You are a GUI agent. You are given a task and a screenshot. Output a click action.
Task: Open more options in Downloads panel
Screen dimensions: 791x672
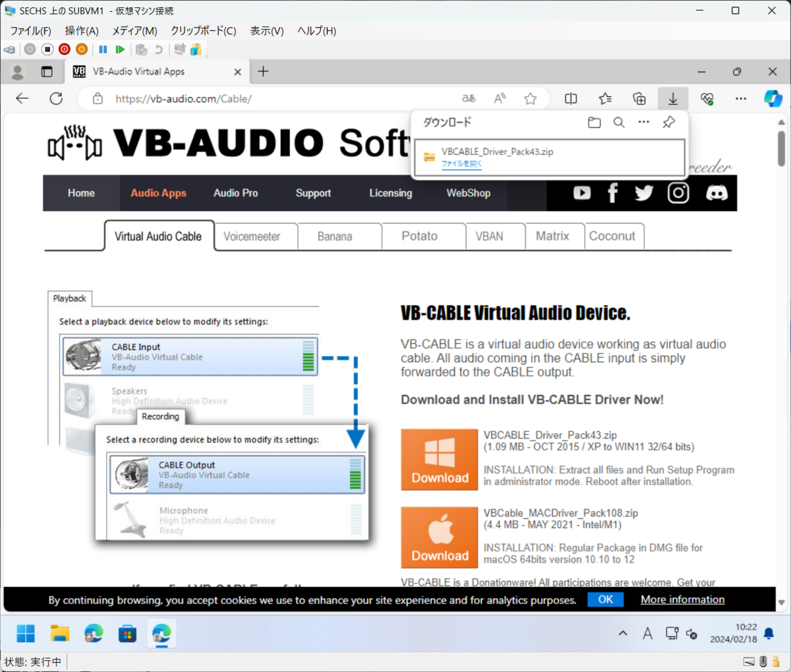(x=644, y=122)
